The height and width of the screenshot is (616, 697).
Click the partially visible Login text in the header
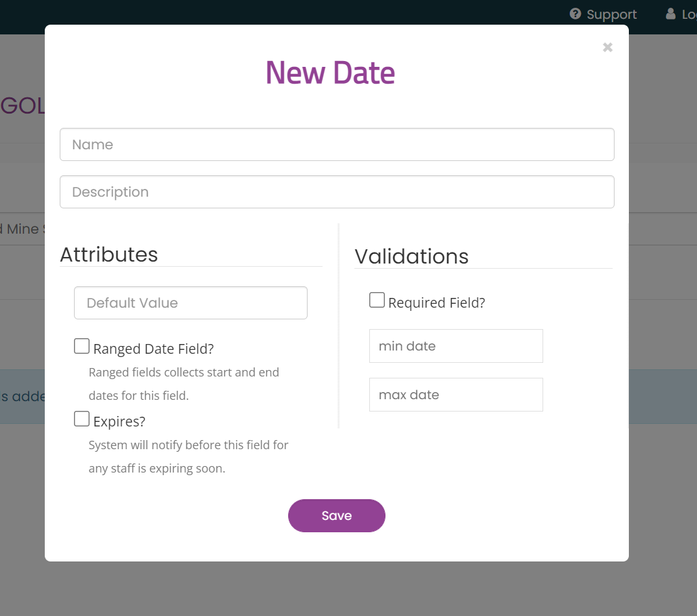[x=689, y=14]
